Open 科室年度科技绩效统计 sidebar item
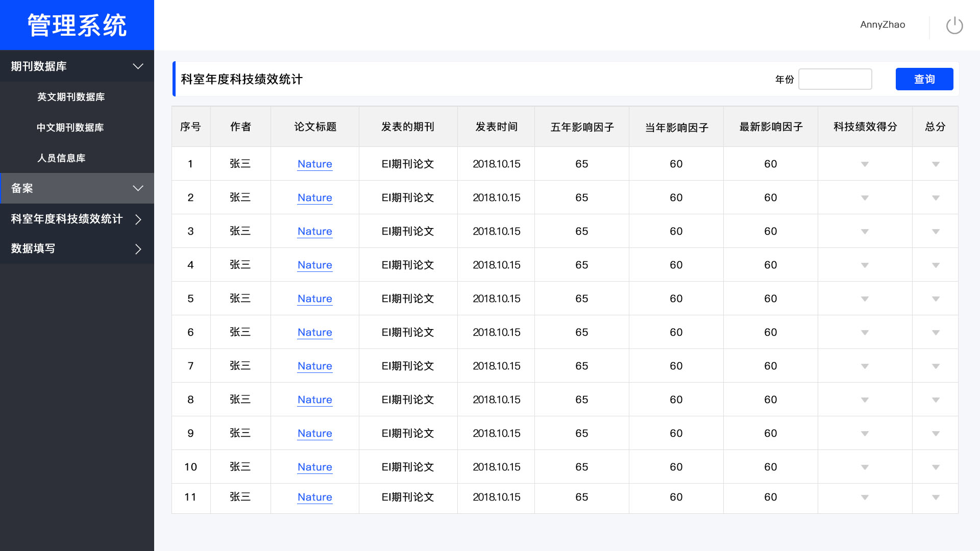 67,219
